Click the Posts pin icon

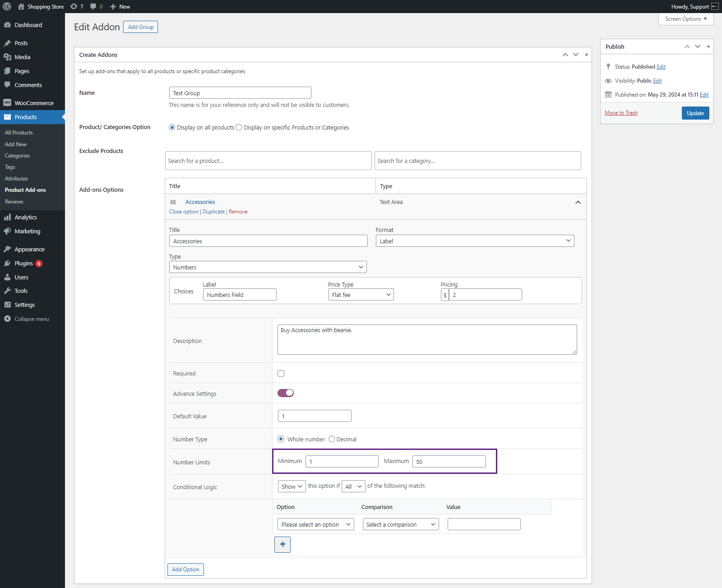(x=7, y=43)
